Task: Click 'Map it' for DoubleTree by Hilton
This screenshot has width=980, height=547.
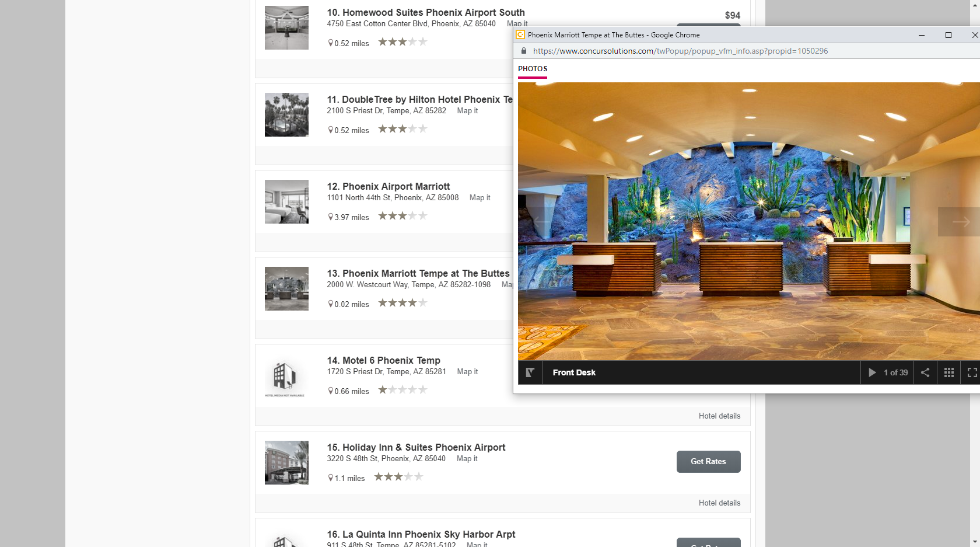Action: click(467, 111)
